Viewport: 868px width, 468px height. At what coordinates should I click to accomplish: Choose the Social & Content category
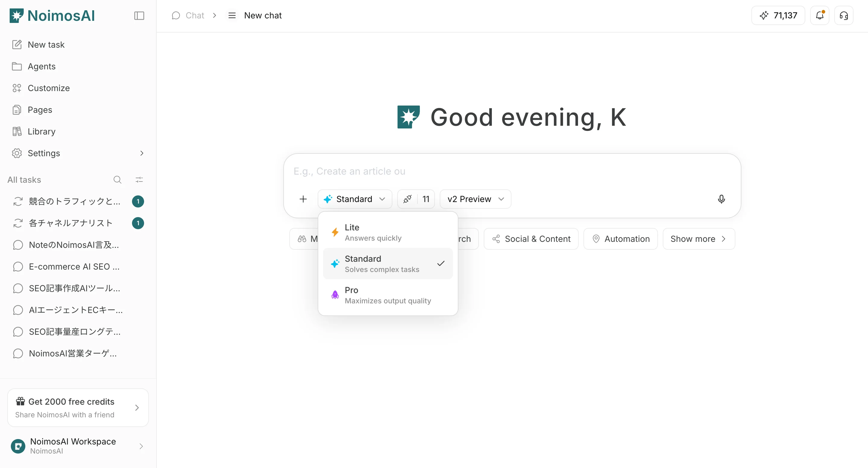tap(531, 239)
